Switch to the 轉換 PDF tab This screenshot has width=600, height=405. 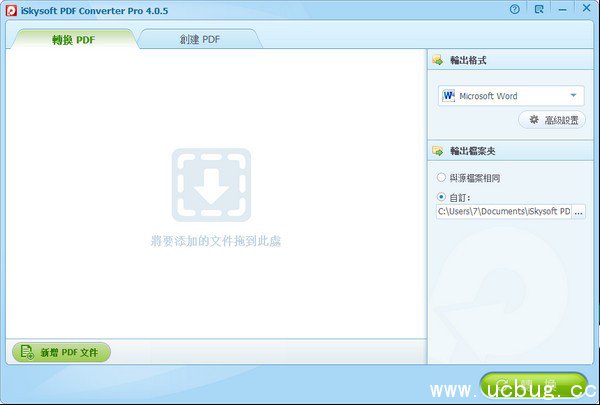tap(72, 40)
